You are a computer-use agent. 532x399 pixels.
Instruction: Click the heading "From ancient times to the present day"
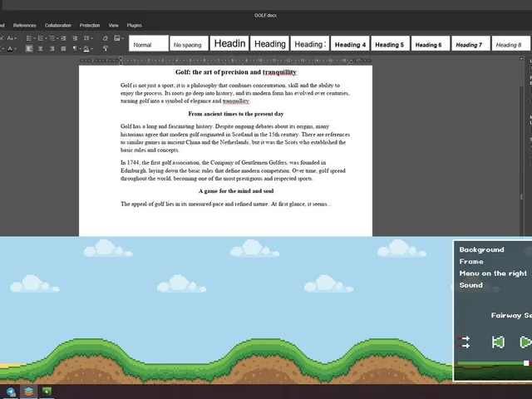(x=236, y=114)
